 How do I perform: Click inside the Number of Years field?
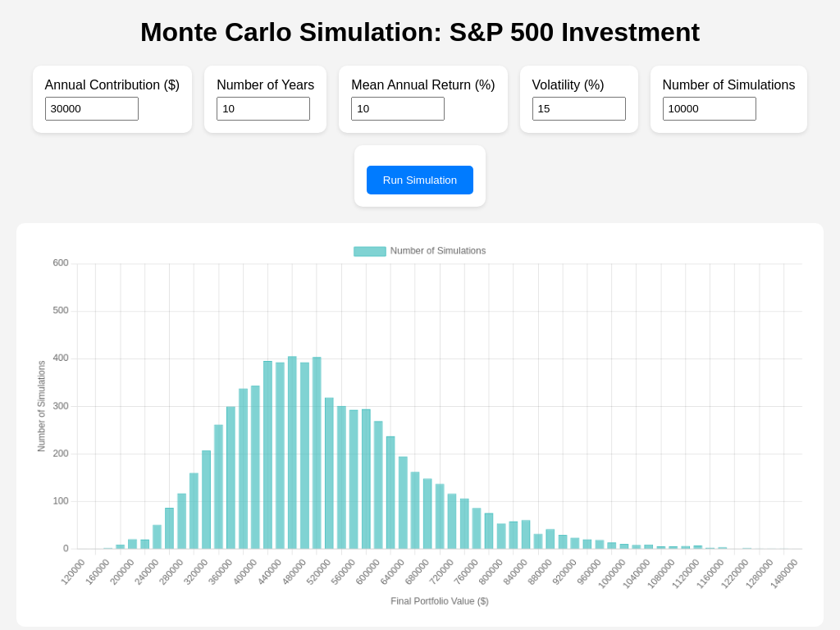[x=263, y=107]
